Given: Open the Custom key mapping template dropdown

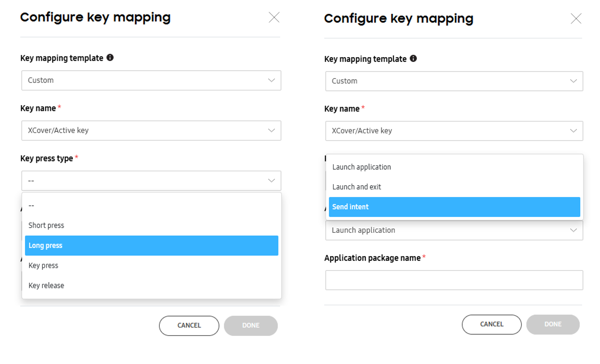Looking at the screenshot, I should click(x=151, y=80).
